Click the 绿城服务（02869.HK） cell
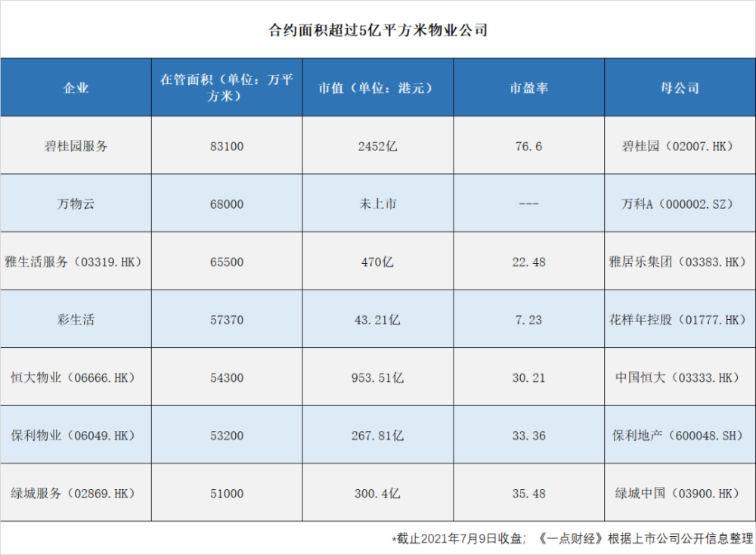Screen dimensions: 756x555 [76, 493]
